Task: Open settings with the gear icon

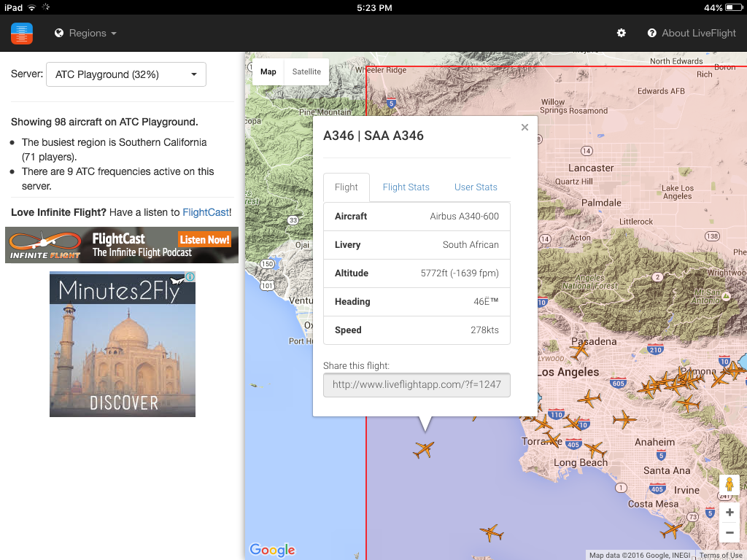Action: [622, 33]
